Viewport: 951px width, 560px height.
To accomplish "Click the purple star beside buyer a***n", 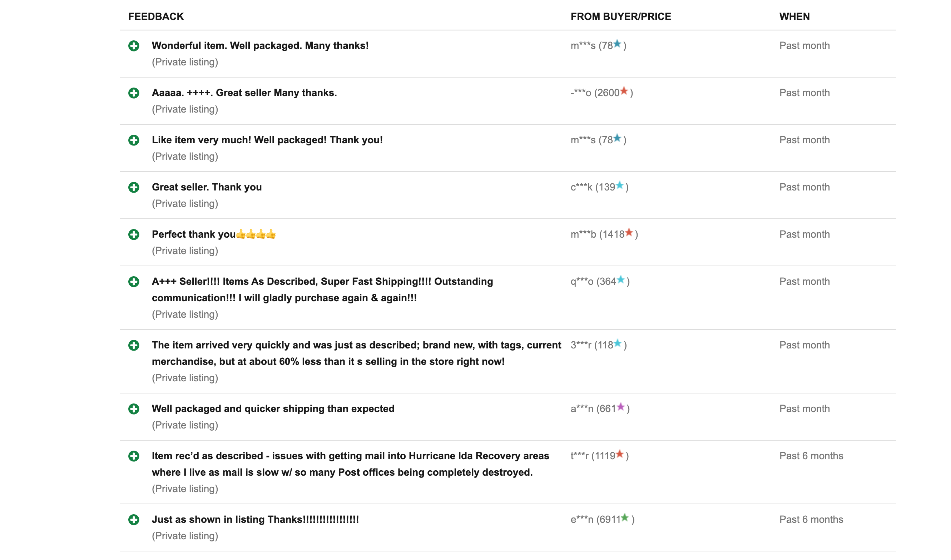I will (621, 407).
